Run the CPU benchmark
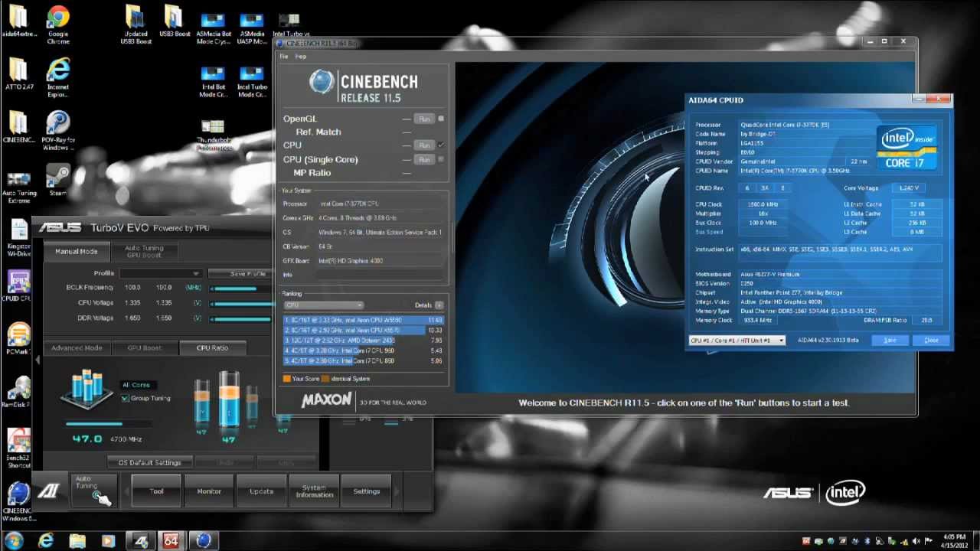 (423, 145)
